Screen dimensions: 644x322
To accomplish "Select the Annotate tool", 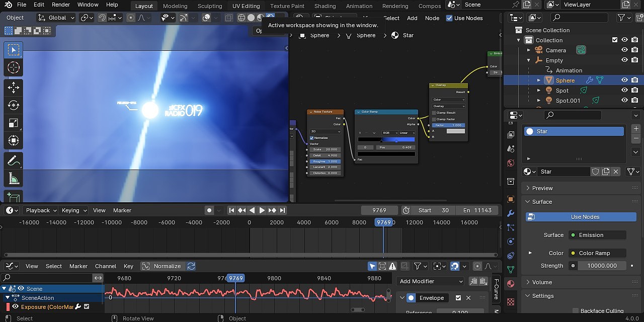I will tap(14, 161).
